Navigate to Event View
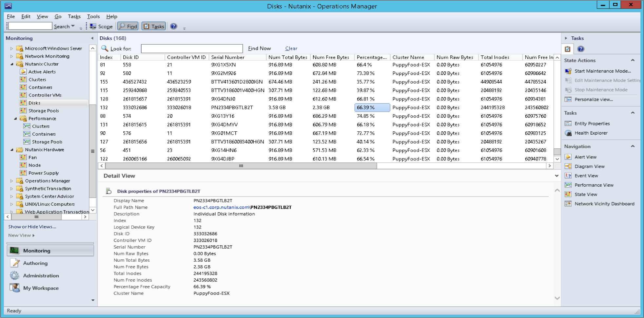 [586, 176]
